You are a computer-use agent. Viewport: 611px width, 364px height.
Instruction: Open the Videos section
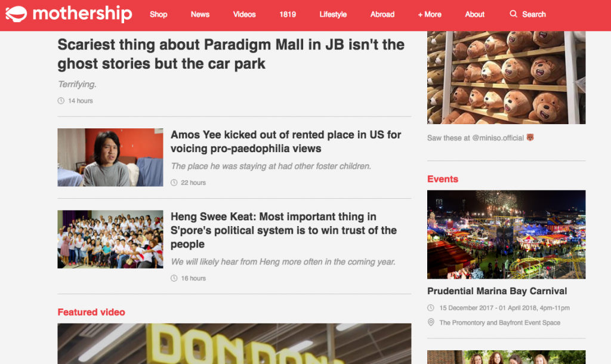click(244, 14)
